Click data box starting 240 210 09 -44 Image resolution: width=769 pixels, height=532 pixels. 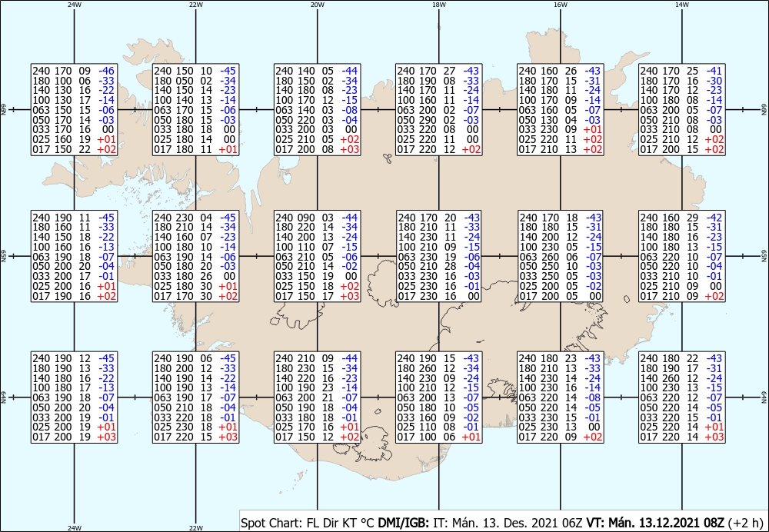click(318, 397)
